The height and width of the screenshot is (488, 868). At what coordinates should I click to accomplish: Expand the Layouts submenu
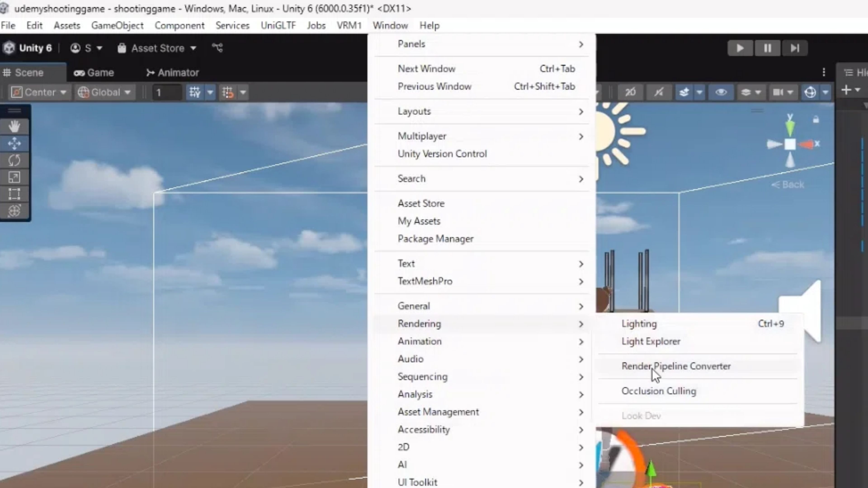(482, 111)
